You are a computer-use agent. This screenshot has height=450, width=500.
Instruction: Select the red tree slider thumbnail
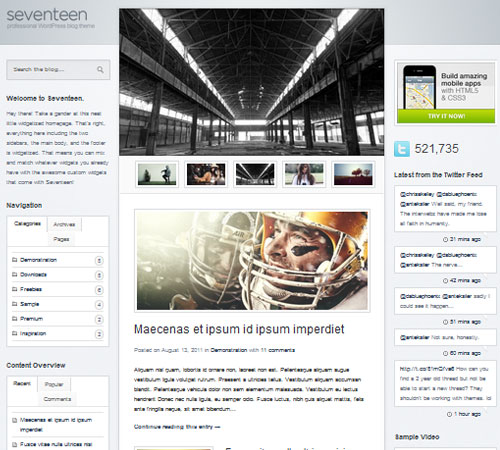coord(353,174)
